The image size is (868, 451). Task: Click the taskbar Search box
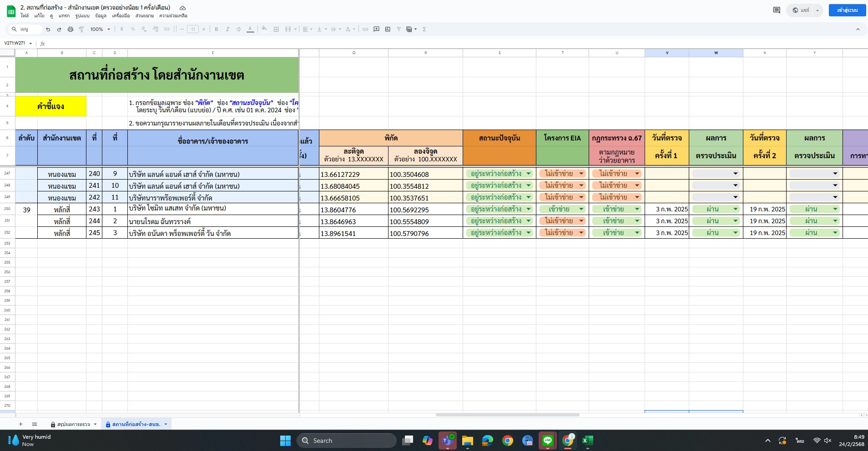347,441
